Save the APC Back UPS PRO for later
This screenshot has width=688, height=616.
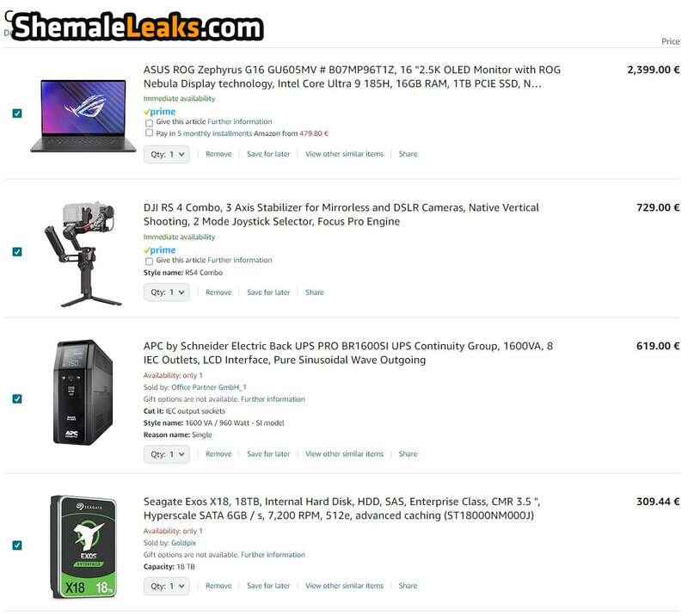[268, 454]
